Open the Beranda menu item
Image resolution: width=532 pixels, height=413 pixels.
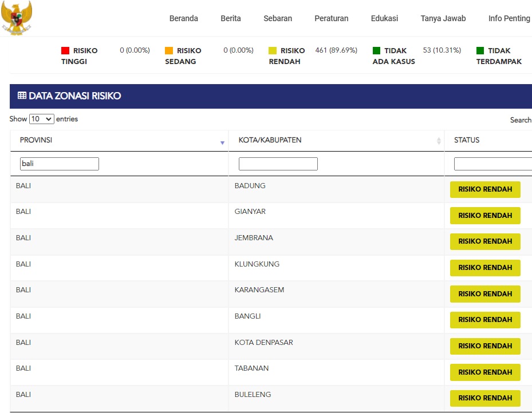[184, 18]
